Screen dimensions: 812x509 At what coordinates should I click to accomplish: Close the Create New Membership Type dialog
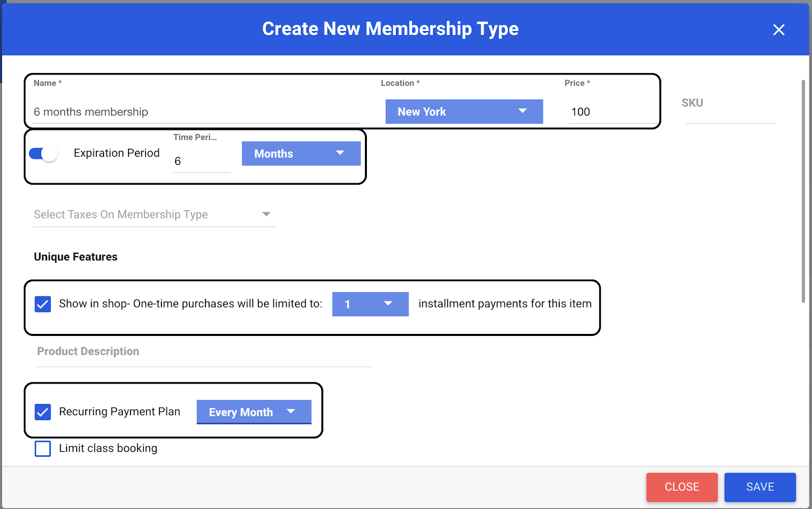tap(779, 30)
